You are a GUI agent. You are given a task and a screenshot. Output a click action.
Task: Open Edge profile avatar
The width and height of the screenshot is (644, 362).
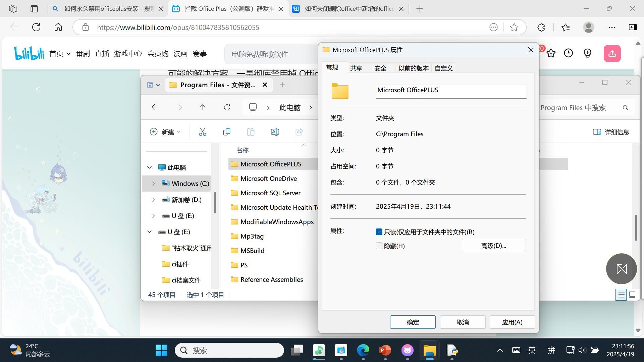pyautogui.click(x=589, y=27)
